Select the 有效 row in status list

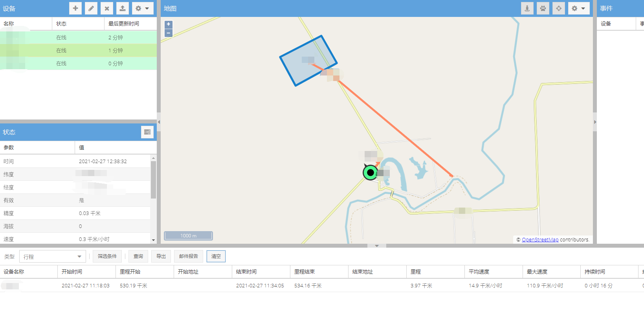[75, 200]
